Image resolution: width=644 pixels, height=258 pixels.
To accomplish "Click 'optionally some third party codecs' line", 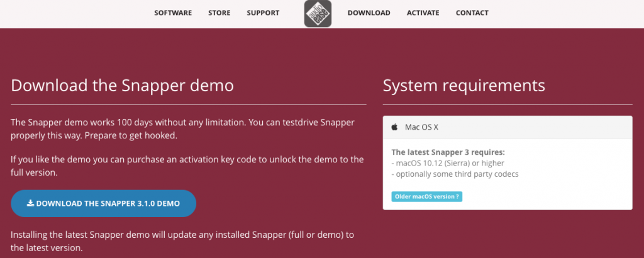I will tap(455, 174).
